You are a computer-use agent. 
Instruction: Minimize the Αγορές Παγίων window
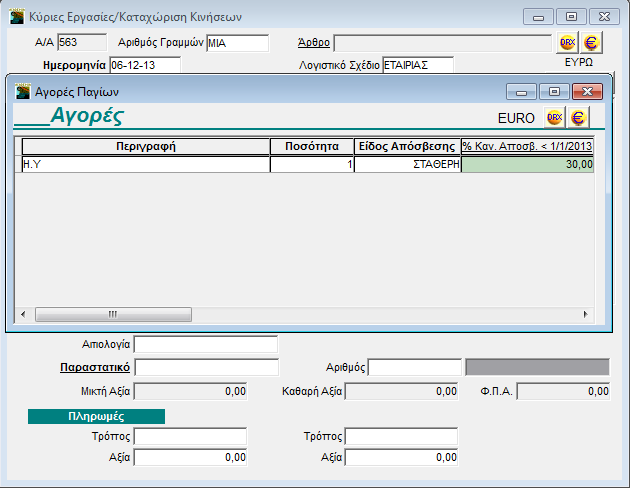[521, 92]
